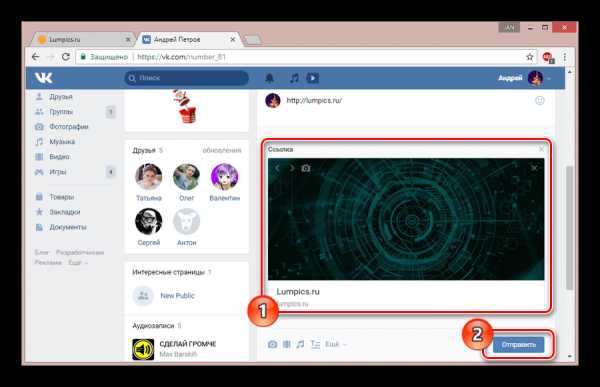
Task: Remove the attached Ссылка block
Action: [541, 149]
